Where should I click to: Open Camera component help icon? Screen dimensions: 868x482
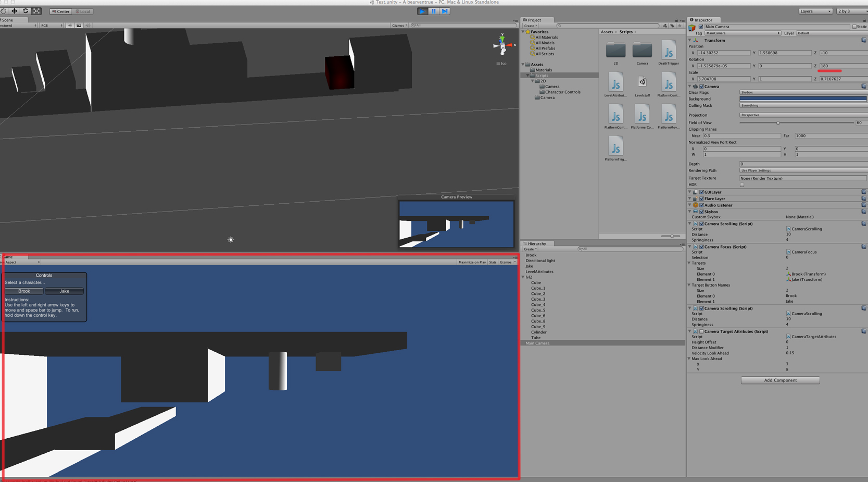click(864, 86)
